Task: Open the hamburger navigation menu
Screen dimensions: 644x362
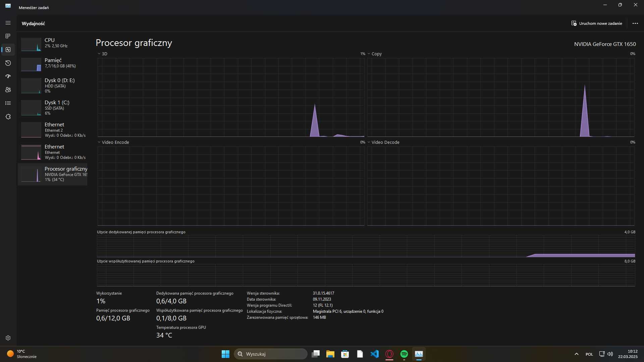Action: tap(8, 23)
